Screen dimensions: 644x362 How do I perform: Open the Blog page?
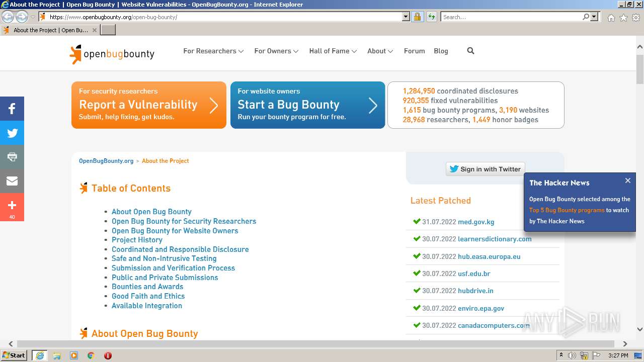click(441, 51)
